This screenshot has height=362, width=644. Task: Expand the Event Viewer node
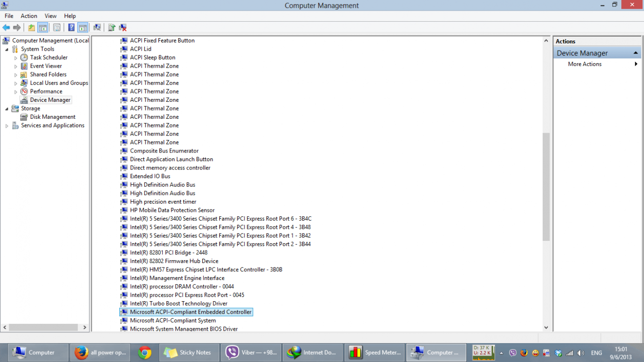pyautogui.click(x=15, y=66)
